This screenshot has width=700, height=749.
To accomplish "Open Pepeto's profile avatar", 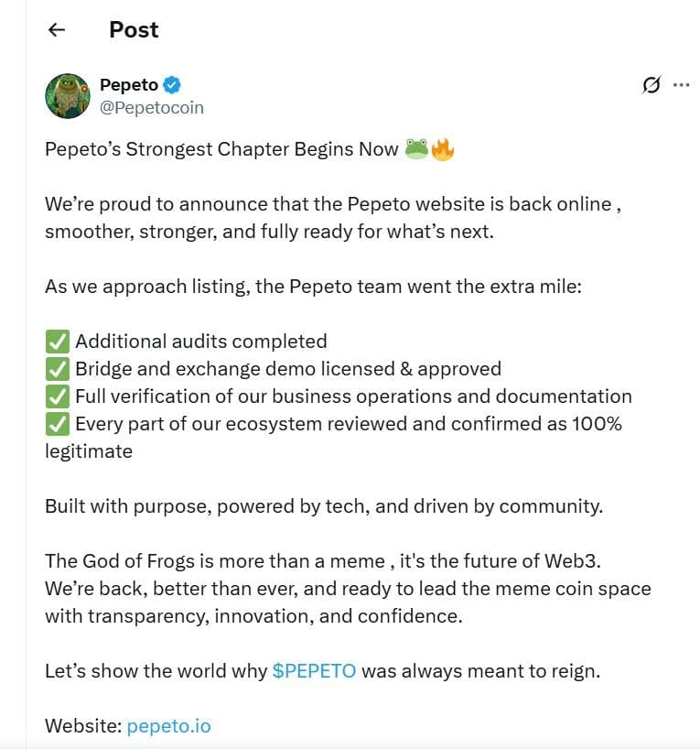I will 68,95.
